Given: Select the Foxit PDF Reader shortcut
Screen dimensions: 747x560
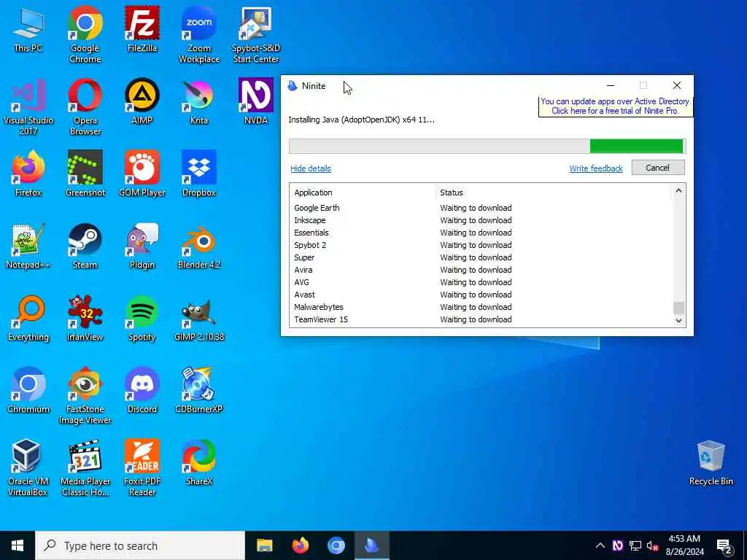Looking at the screenshot, I should pyautogui.click(x=142, y=467).
